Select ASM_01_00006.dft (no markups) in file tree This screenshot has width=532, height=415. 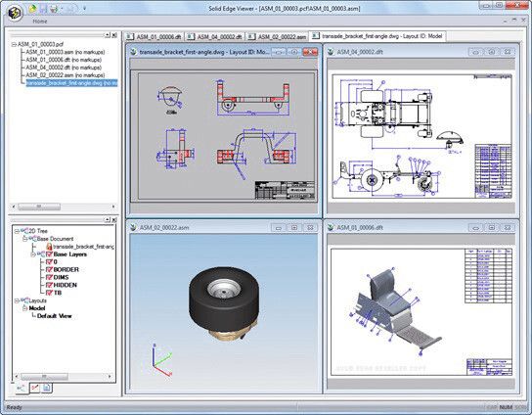click(64, 60)
